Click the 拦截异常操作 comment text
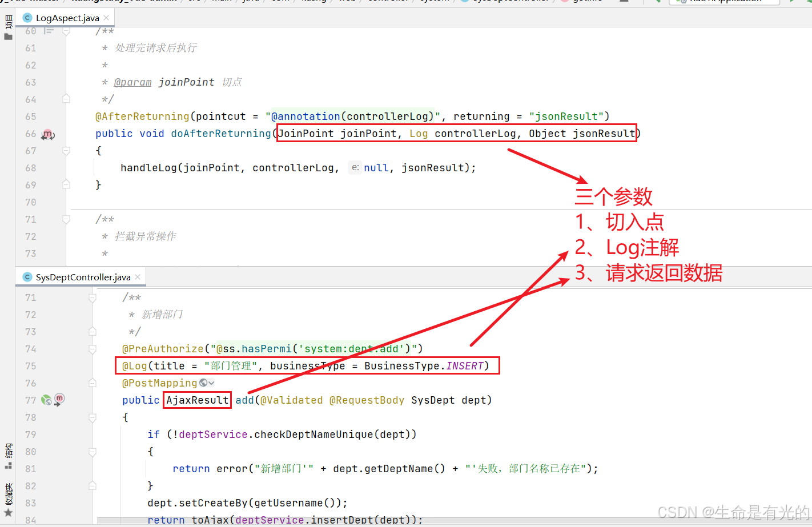 coord(146,236)
